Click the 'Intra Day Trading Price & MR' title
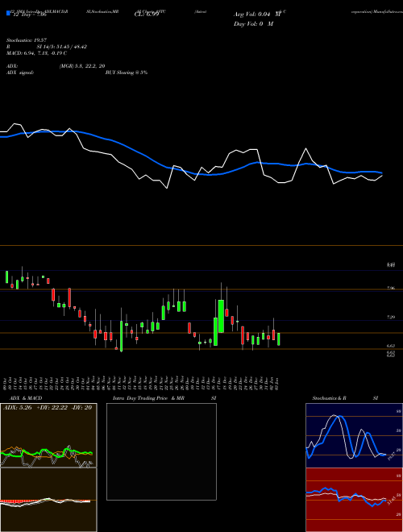Viewport: 403px width, 532px height. coord(148,398)
